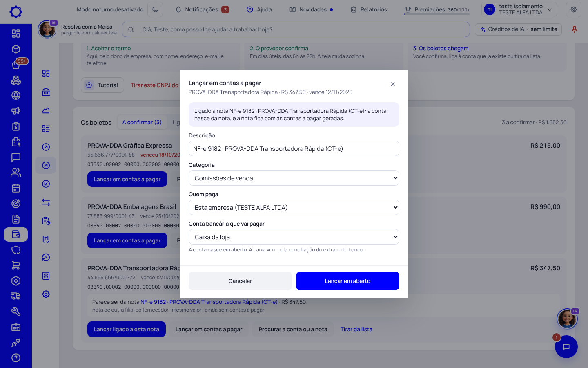The width and height of the screenshot is (588, 368).
Task: Open the shield check icon in the sidebar
Action: (16, 250)
